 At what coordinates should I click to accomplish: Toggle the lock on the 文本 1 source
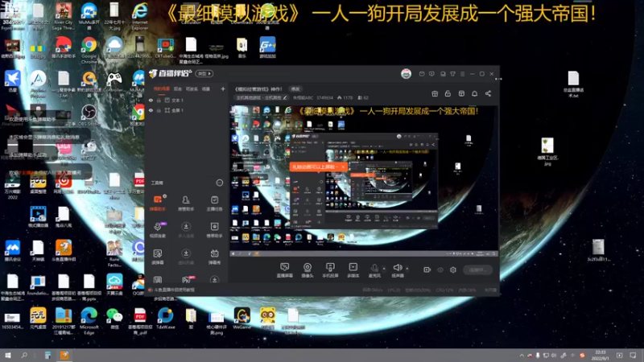point(159,100)
